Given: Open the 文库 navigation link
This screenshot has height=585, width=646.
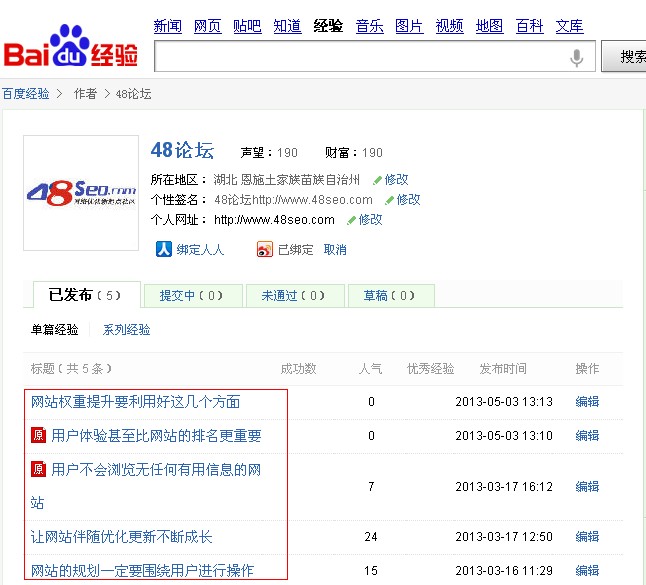Looking at the screenshot, I should (x=569, y=26).
